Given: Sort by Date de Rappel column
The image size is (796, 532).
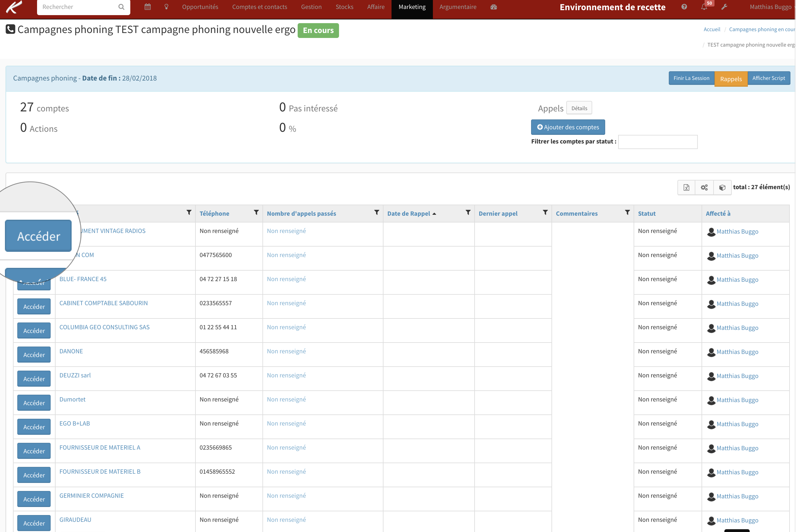Looking at the screenshot, I should click(409, 214).
